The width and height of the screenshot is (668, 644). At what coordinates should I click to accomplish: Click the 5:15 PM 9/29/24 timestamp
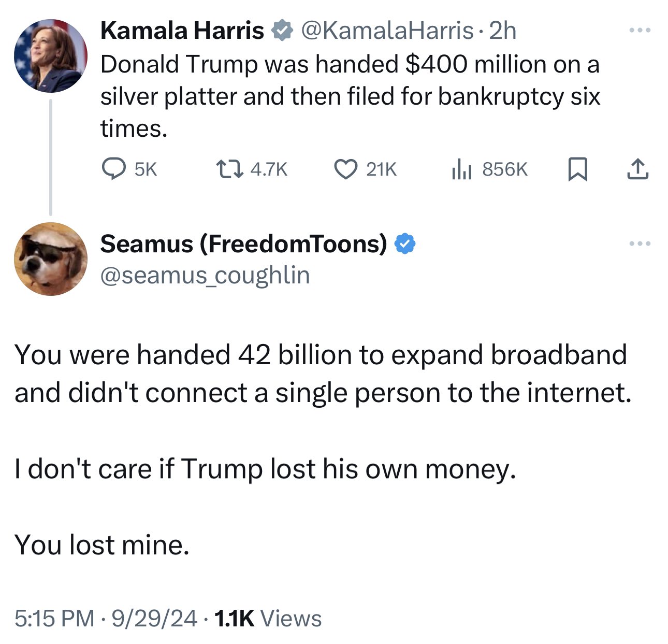[106, 618]
